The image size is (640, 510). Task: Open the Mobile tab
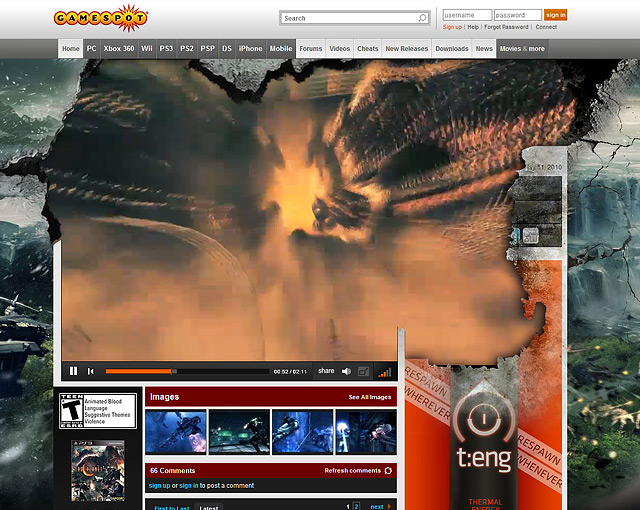tap(281, 49)
